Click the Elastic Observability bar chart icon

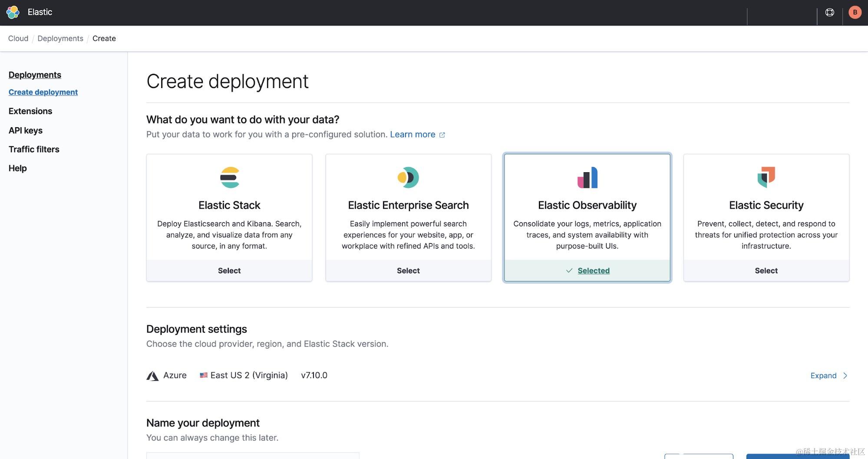tap(587, 177)
